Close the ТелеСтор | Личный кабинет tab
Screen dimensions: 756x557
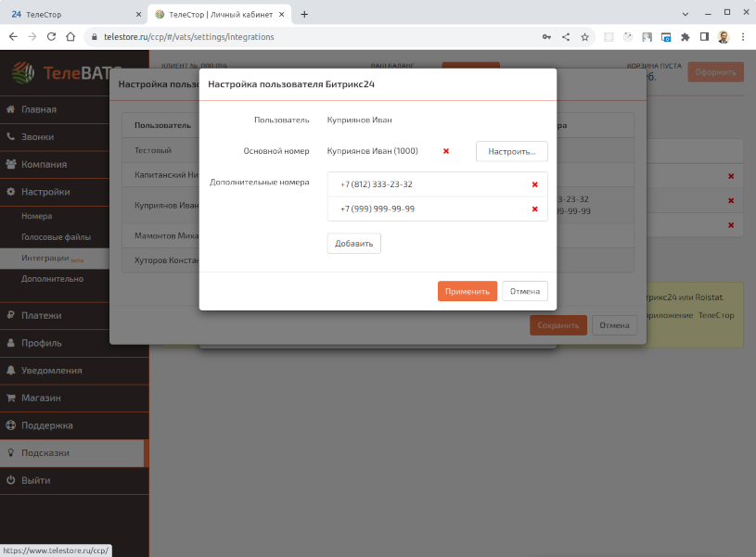[282, 15]
